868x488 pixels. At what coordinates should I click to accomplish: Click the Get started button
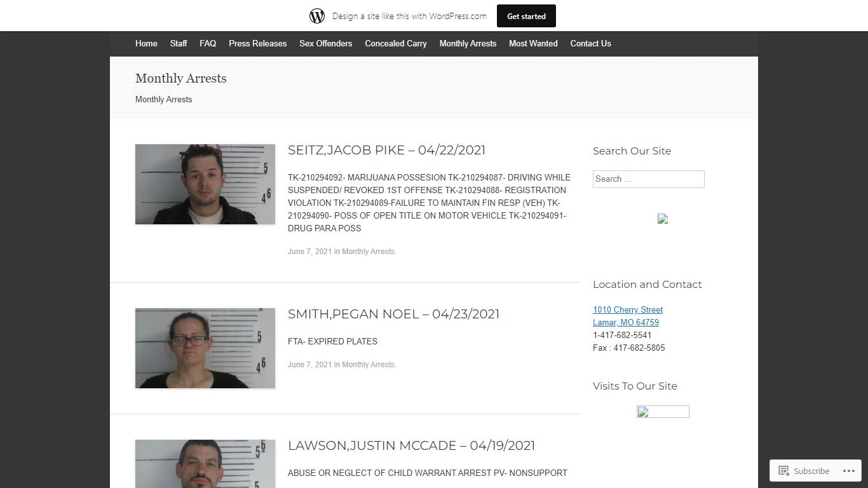(526, 17)
